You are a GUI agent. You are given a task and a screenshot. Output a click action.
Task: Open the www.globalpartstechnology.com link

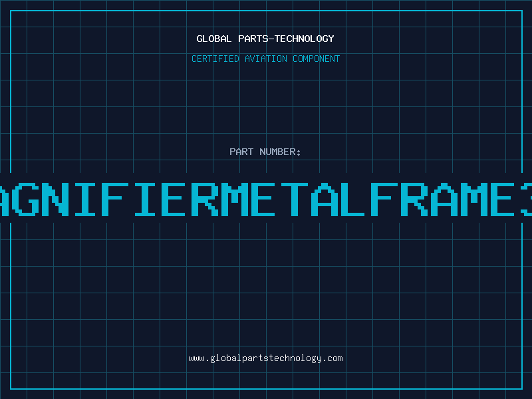(x=265, y=358)
